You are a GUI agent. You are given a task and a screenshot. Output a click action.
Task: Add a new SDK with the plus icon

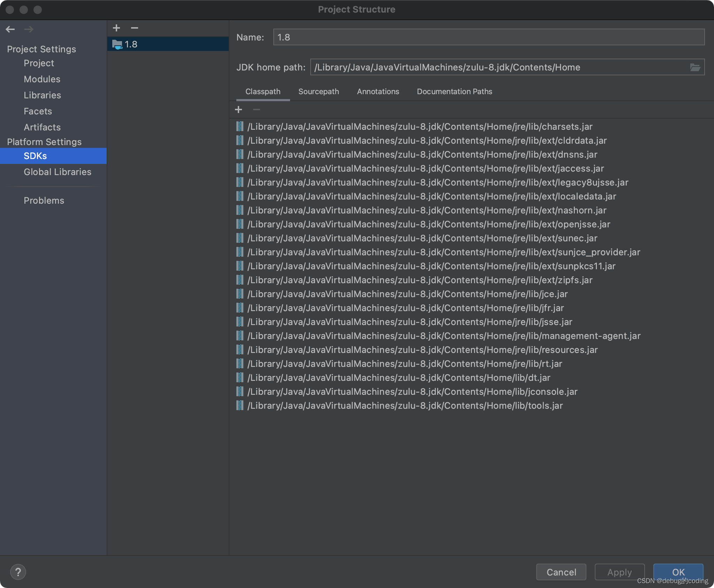[x=117, y=28]
